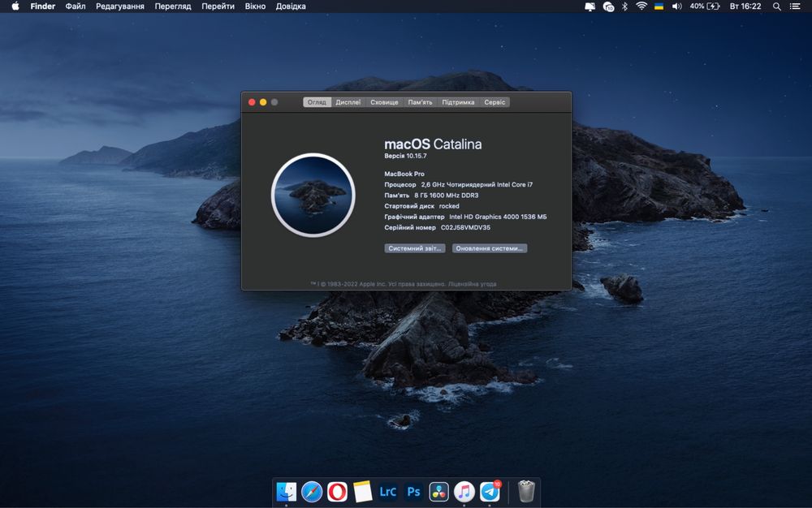The width and height of the screenshot is (812, 508).
Task: Click the processor info 2,6 GHz line
Action: (x=477, y=185)
